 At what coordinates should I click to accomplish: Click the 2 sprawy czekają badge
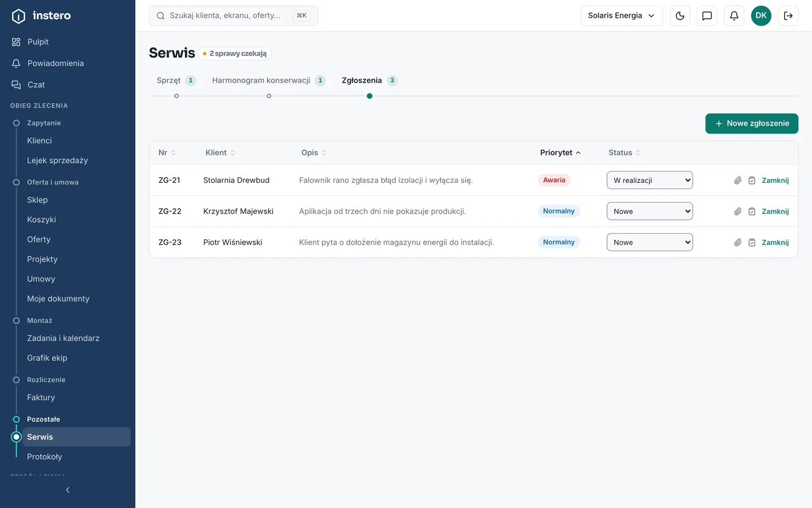[x=234, y=53]
